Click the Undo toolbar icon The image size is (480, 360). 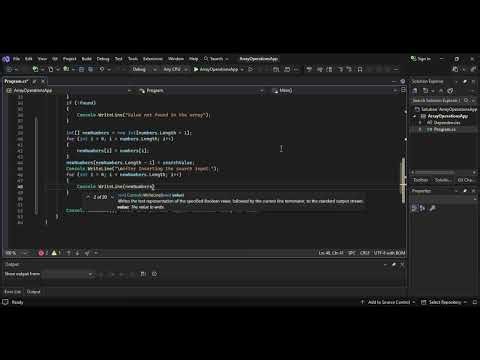click(102, 69)
